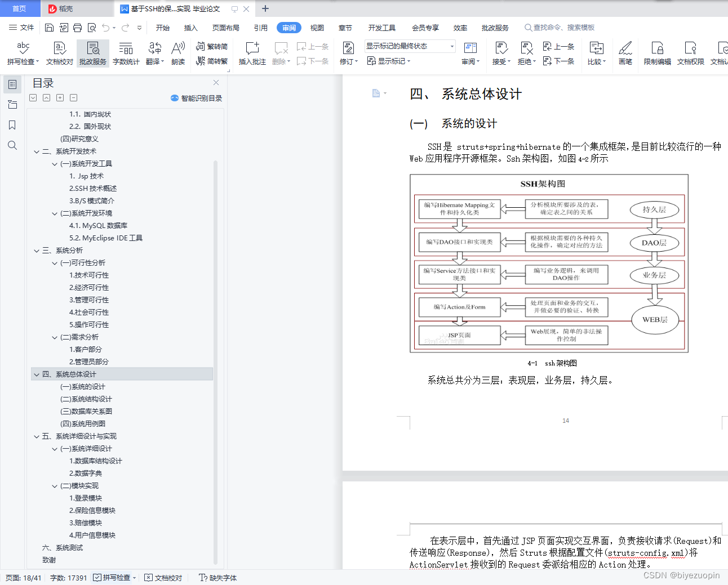Insert a comment using 插入批注
728x585 pixels.
pos(252,53)
